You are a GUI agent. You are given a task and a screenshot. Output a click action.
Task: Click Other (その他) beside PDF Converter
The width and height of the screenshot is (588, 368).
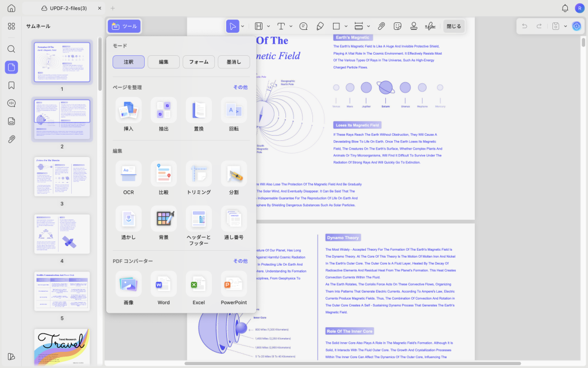coord(241,261)
